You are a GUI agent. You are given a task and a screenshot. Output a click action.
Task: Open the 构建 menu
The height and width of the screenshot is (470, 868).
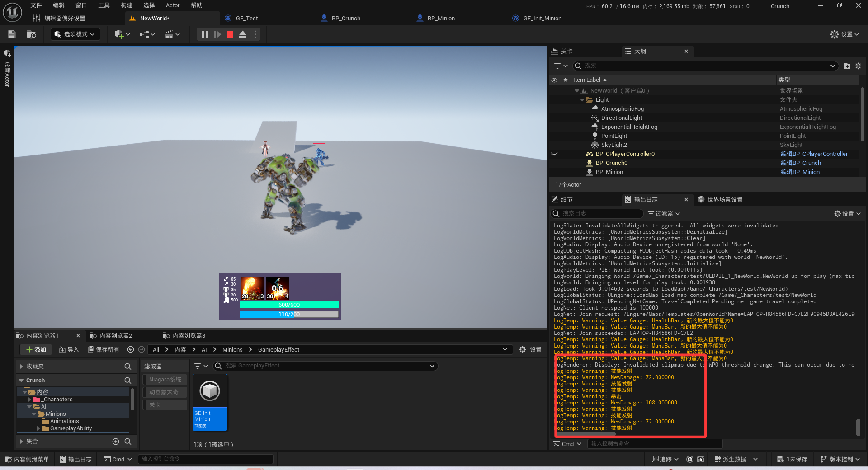[127, 5]
